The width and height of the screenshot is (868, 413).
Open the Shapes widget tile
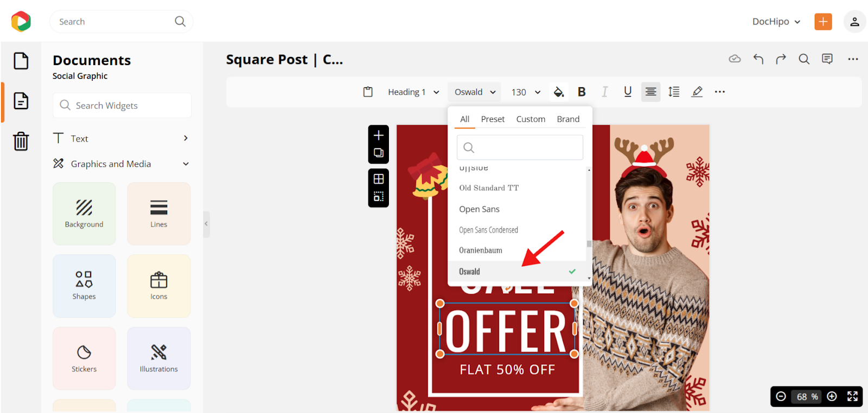point(84,286)
